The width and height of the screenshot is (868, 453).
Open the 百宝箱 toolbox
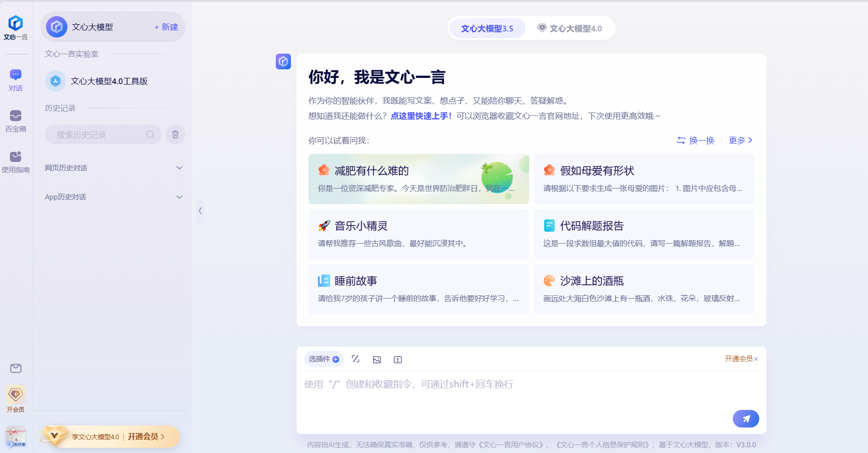pos(16,121)
